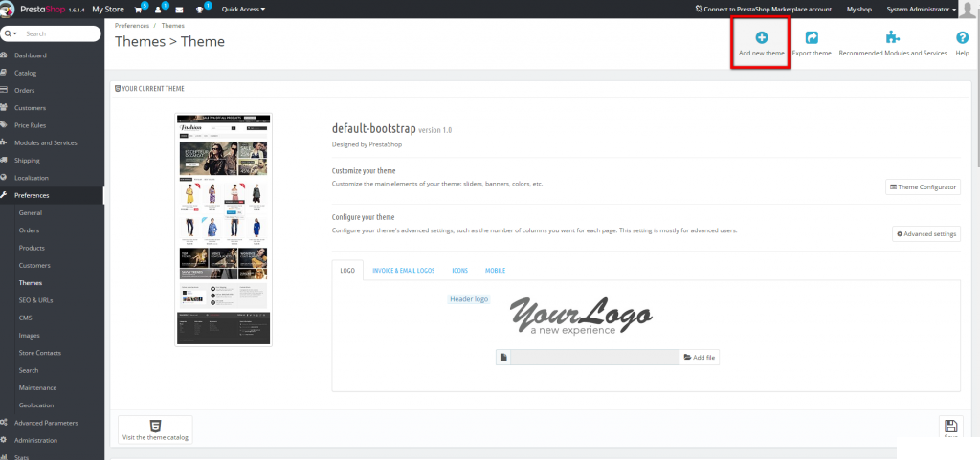Open the Help question mark icon
The image size is (980, 460).
point(962,37)
